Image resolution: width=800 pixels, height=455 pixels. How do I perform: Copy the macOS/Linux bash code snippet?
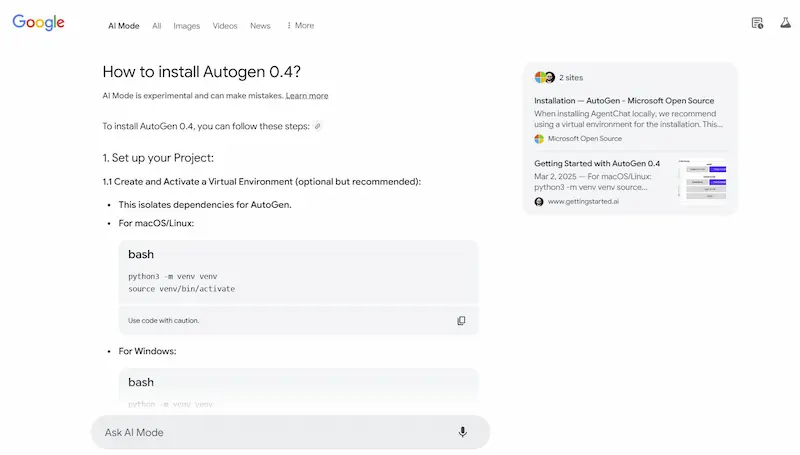click(461, 320)
